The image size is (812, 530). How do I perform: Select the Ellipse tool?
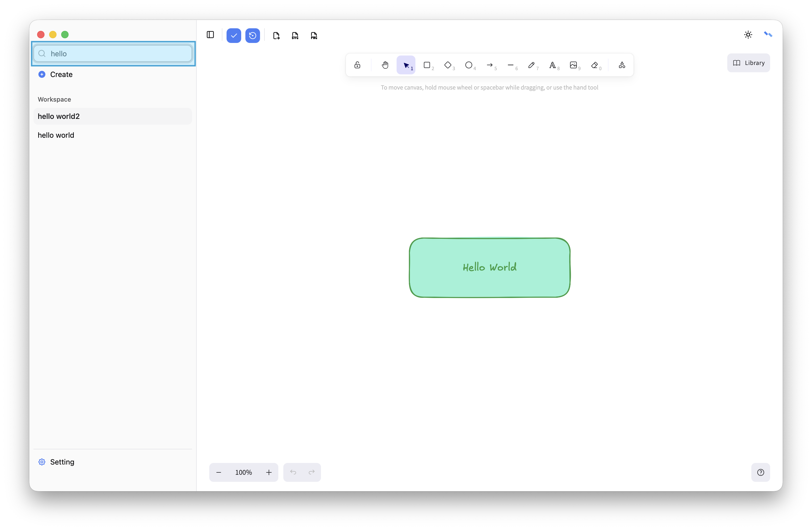click(x=469, y=65)
